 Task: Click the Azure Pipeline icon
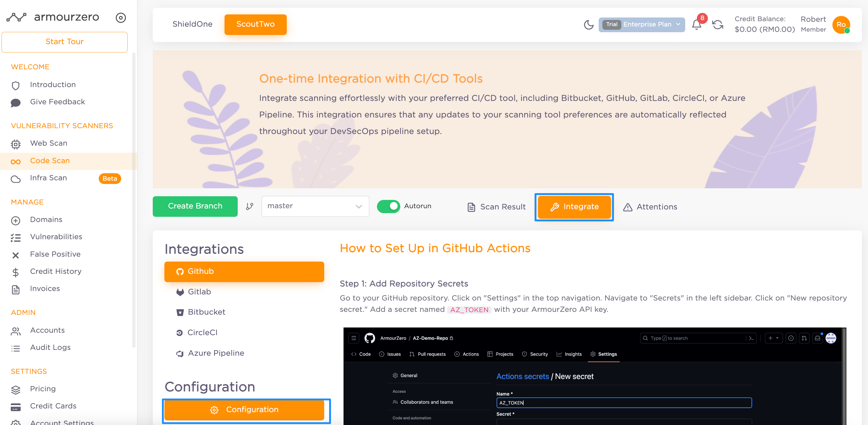pyautogui.click(x=180, y=354)
